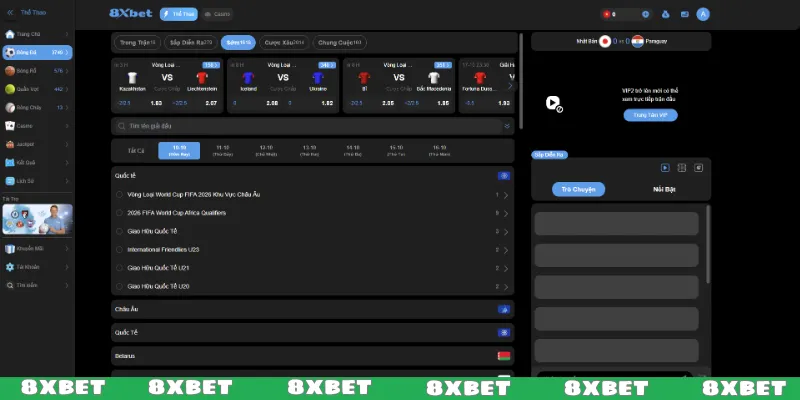Select the Bóng Rổ basketball icon

pyautogui.click(x=9, y=71)
